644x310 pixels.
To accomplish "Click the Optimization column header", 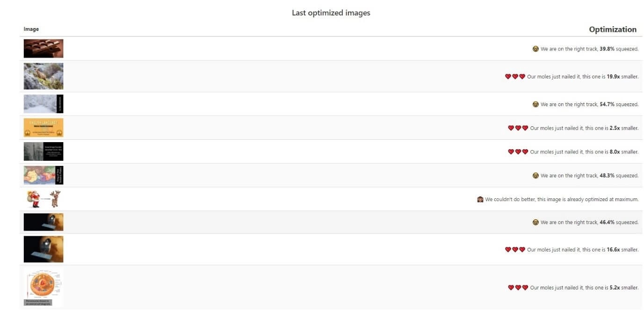I will coord(613,29).
